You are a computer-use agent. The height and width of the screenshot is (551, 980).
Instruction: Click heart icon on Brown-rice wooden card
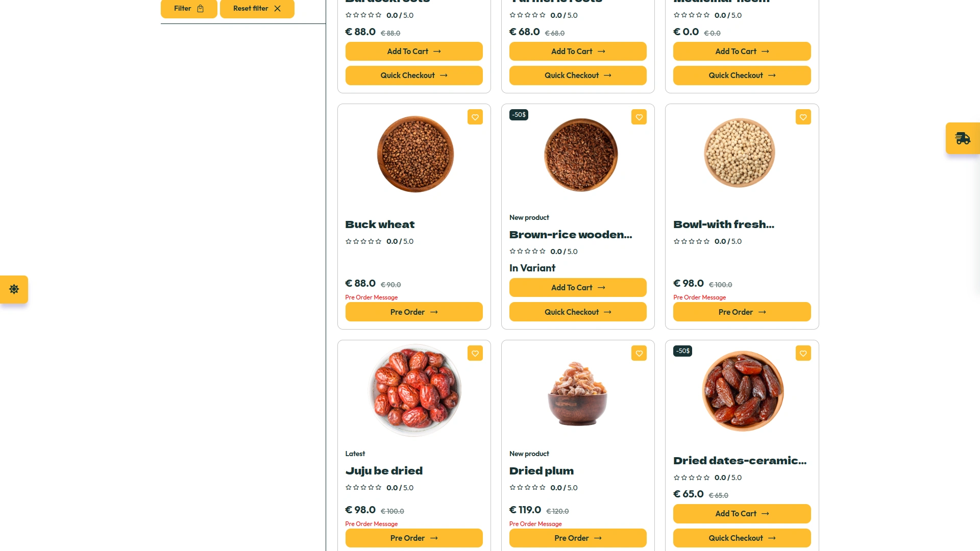639,117
